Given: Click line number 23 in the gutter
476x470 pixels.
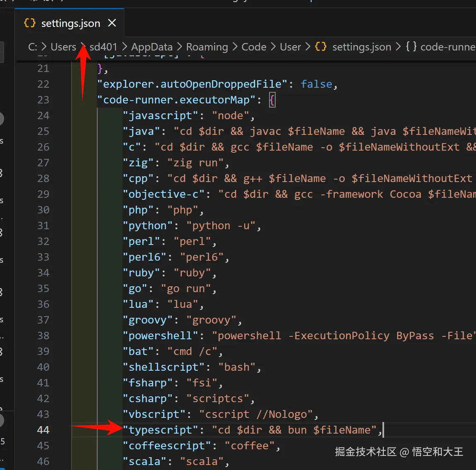Looking at the screenshot, I should [43, 100].
